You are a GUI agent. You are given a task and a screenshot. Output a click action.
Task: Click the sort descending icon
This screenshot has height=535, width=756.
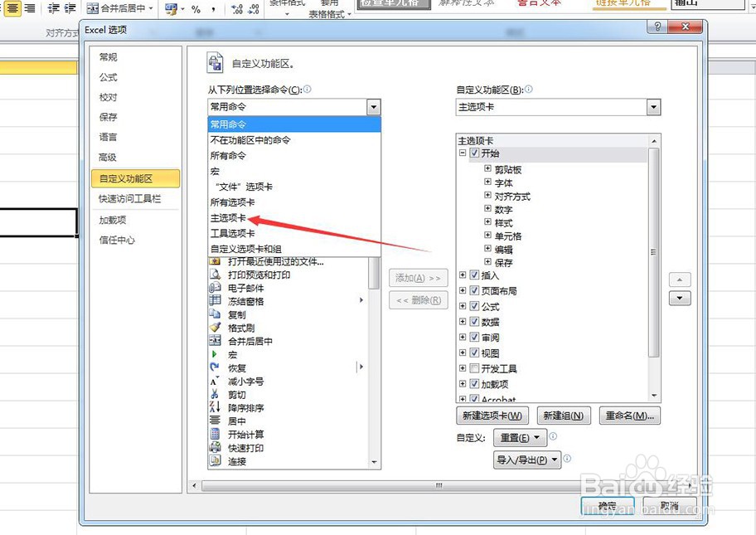coord(215,407)
